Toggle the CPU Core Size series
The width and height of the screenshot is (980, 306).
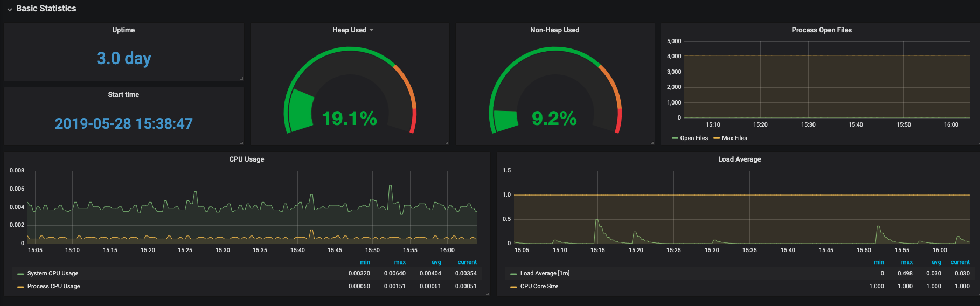coord(539,287)
